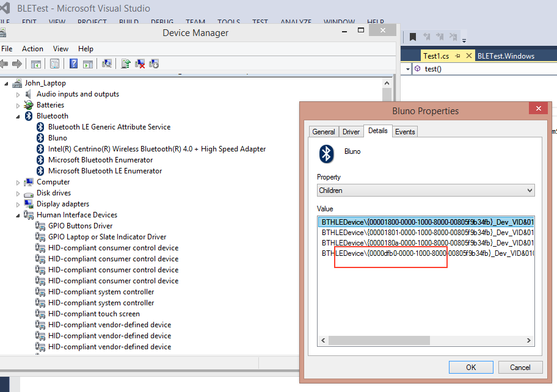Collapse the Human Interface Devices category
The width and height of the screenshot is (557, 392).
coord(18,216)
